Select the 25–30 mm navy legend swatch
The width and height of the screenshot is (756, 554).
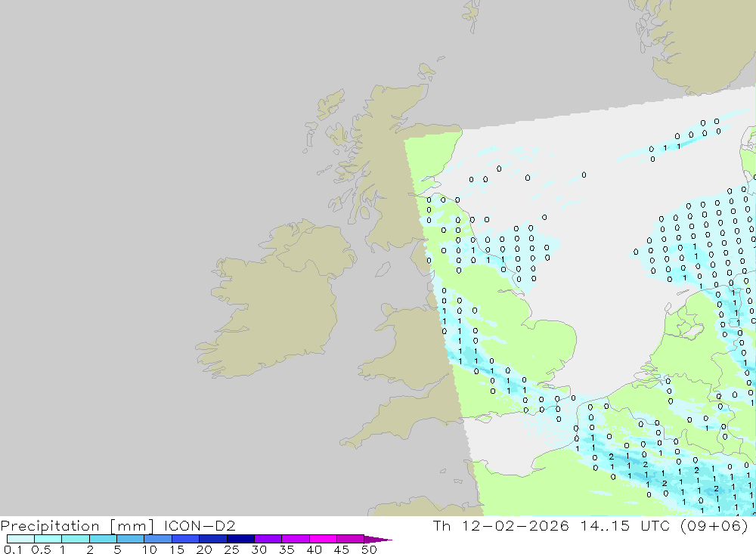pos(240,539)
